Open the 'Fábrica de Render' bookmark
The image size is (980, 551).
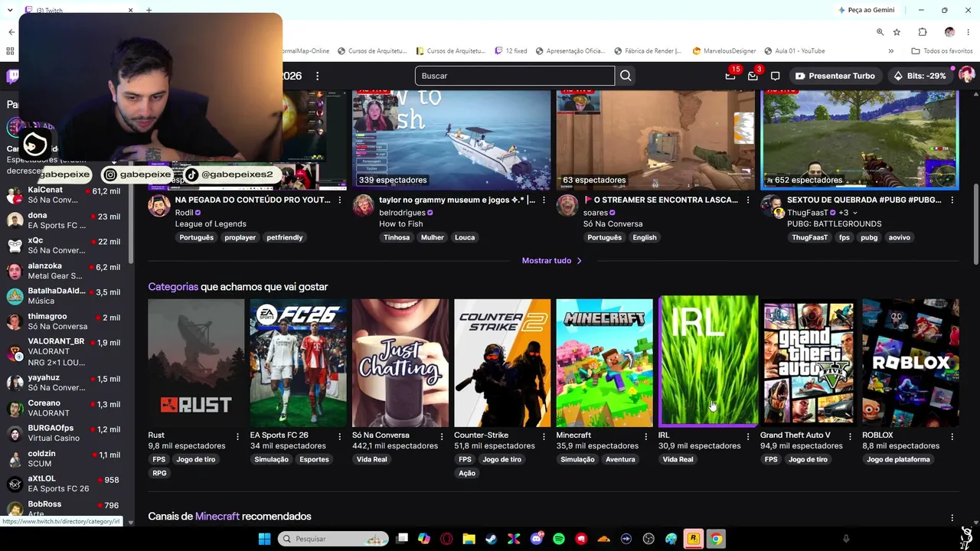(647, 51)
